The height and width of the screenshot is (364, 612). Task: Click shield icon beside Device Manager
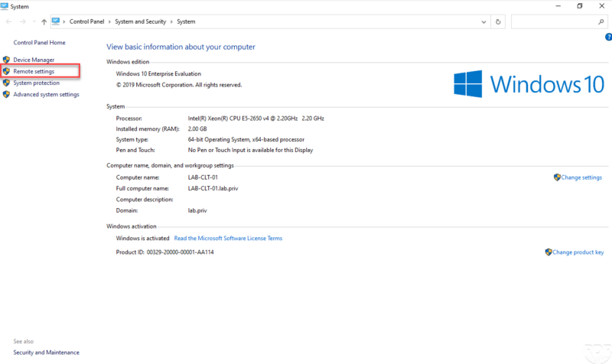click(6, 60)
